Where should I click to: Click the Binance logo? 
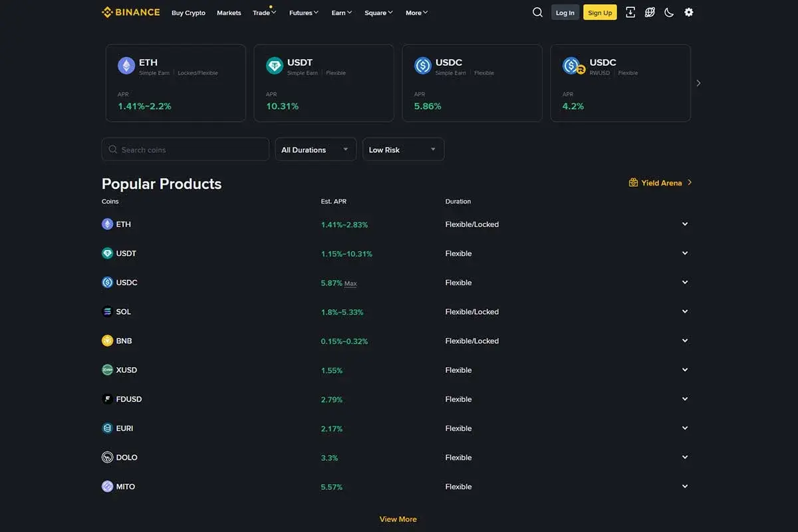pyautogui.click(x=131, y=12)
